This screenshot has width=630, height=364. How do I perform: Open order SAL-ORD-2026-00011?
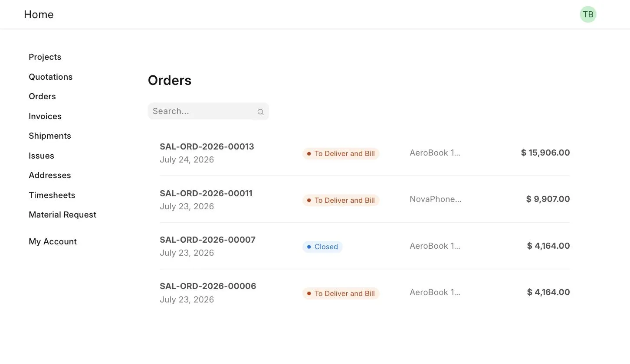click(x=365, y=199)
